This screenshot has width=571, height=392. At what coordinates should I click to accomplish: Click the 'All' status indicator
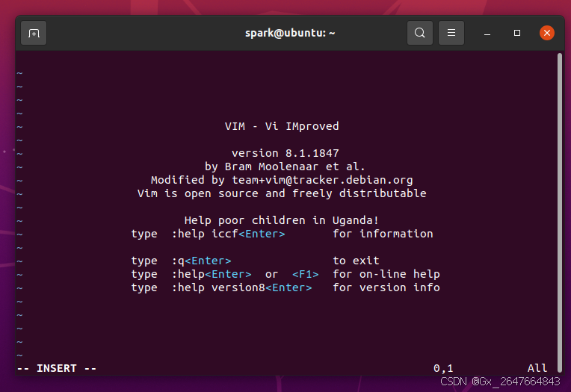537,368
